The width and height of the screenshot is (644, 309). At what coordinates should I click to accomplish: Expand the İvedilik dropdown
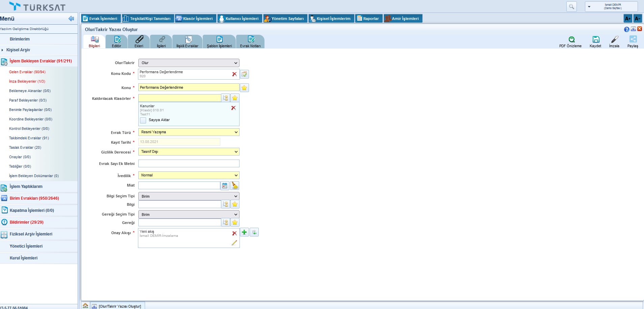pos(189,175)
